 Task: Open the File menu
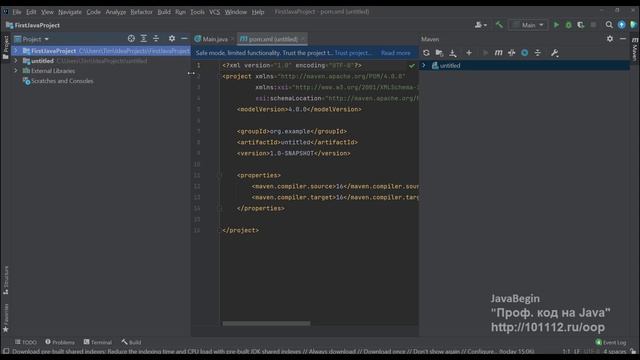17,12
